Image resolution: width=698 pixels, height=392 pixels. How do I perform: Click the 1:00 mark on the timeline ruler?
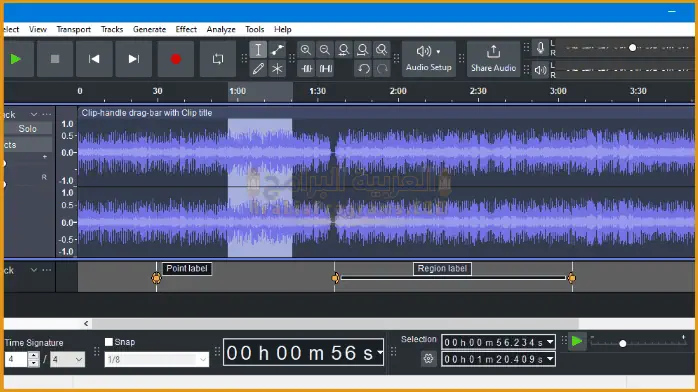(x=238, y=91)
